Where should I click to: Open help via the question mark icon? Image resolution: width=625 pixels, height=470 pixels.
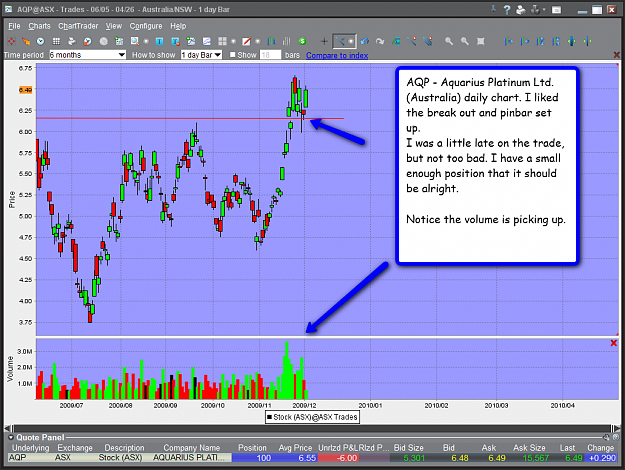click(507, 10)
